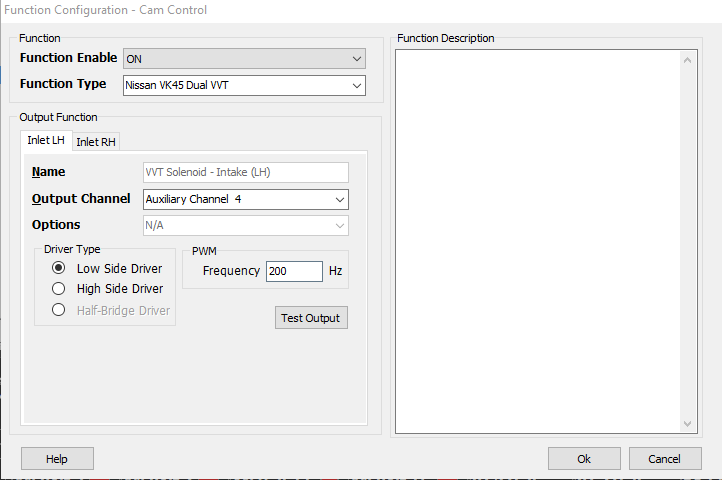Click the description scrollbar down arrow
Viewport: 722px width, 480px height.
688,424
